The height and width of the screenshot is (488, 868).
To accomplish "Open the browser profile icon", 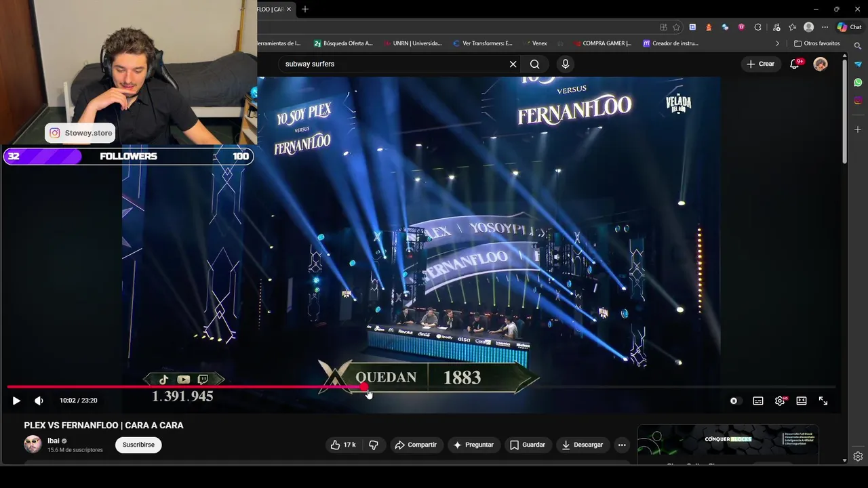I will 808,27.
